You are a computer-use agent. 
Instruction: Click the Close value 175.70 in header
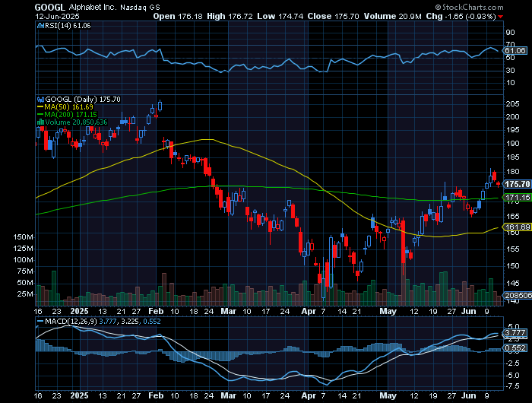(347, 16)
